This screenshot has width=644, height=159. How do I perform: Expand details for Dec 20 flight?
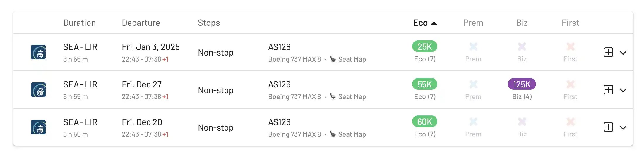click(623, 128)
